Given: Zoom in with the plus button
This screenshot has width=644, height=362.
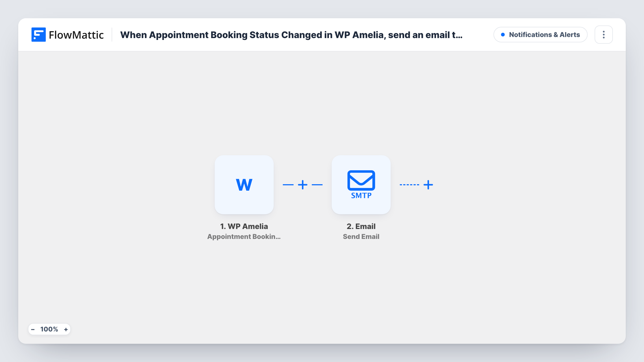Looking at the screenshot, I should coord(66,329).
